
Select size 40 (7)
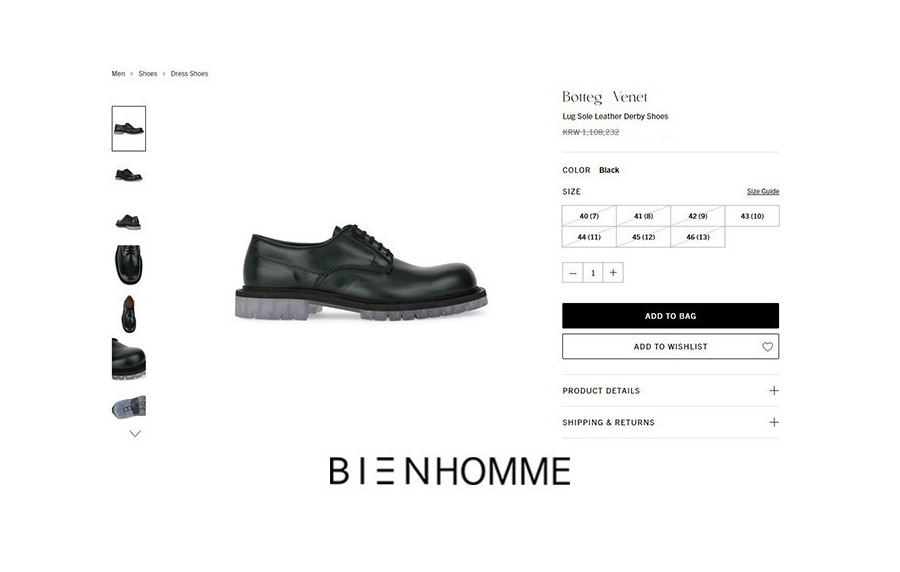tap(589, 216)
